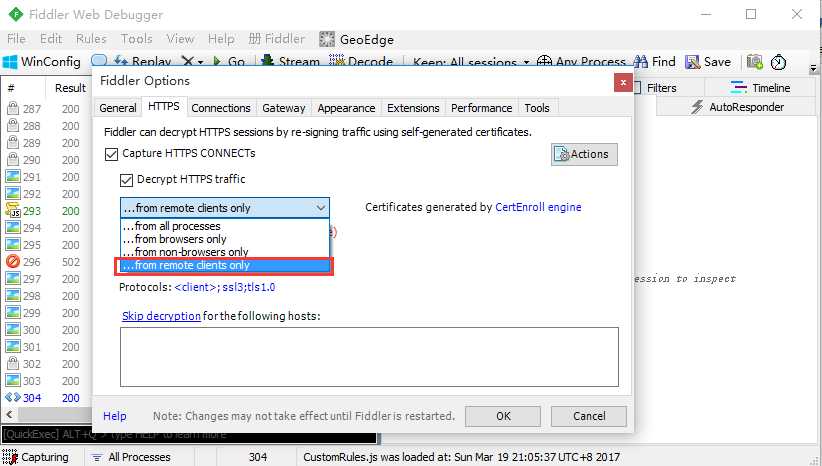Screen dimensions: 822x466
Task: Toggle Stream mode in the toolbar
Action: point(290,62)
